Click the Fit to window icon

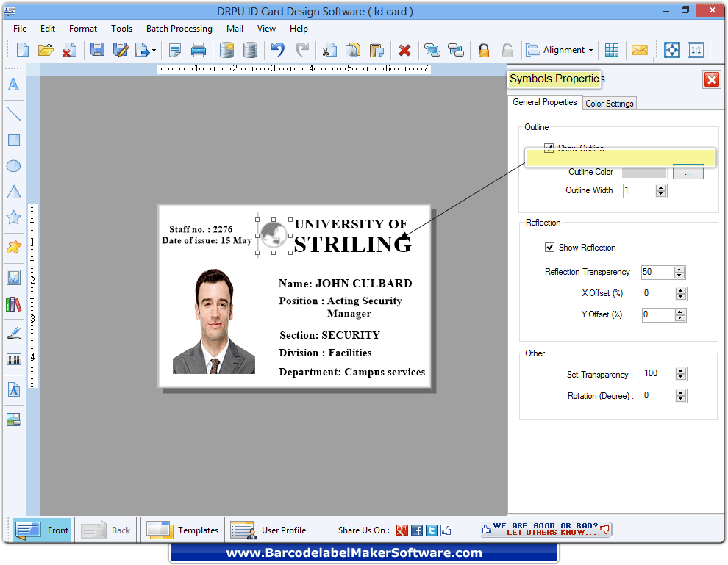(x=672, y=50)
